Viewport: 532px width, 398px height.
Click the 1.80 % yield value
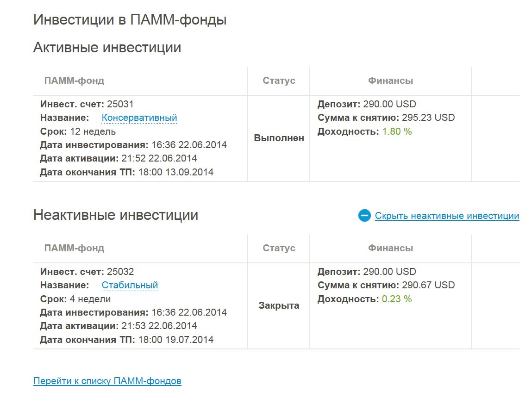click(397, 131)
